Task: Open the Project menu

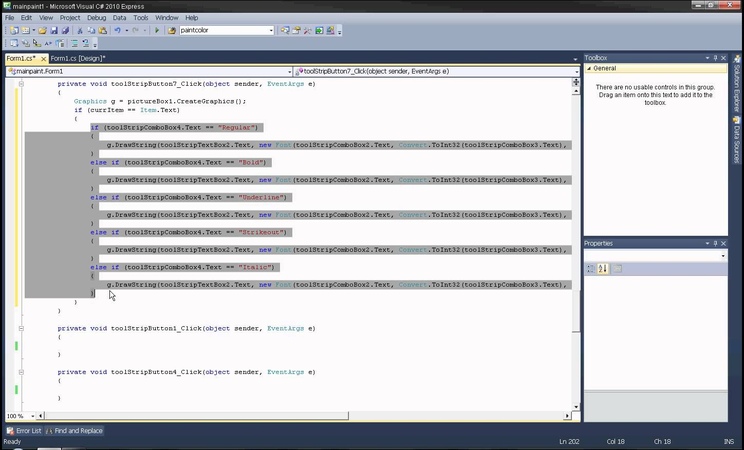Action: point(70,18)
